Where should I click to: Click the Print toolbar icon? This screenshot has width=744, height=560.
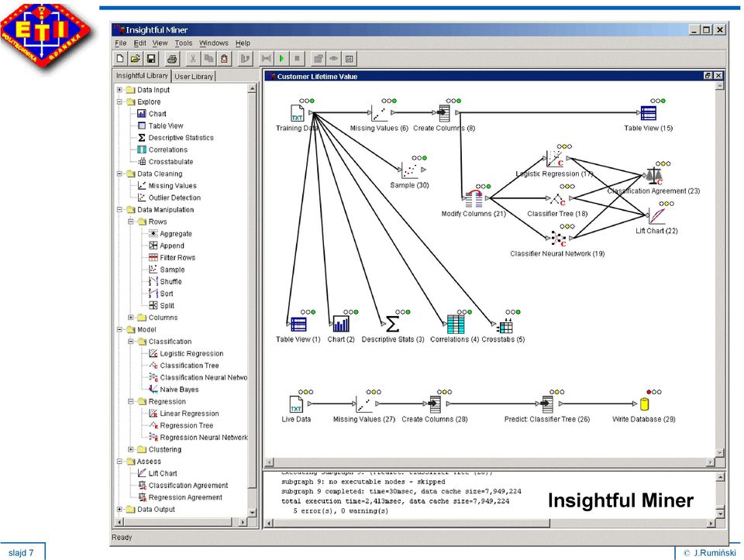pos(172,58)
